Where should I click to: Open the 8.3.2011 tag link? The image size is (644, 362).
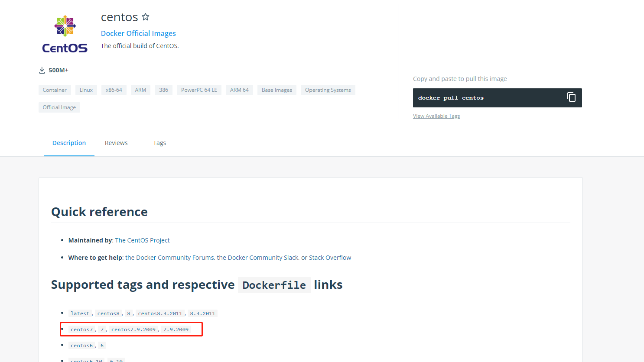tap(202, 314)
